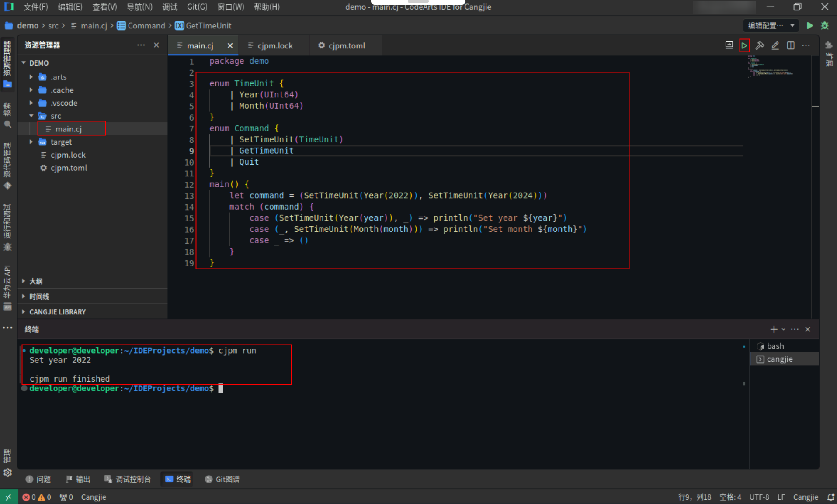This screenshot has height=504, width=837.
Task: Open settings gear in activity bar
Action: 7,473
